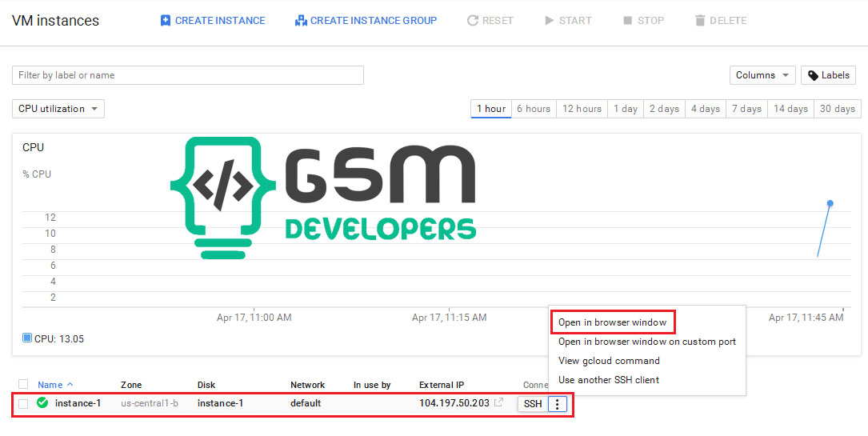Image resolution: width=868 pixels, height=436 pixels.
Task: Click the instance-1 disk cell
Action: pos(220,403)
